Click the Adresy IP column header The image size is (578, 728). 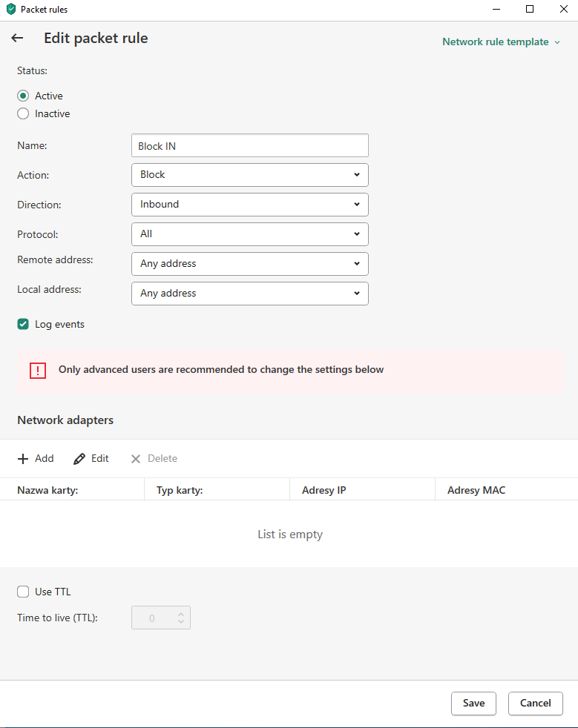pyautogui.click(x=324, y=490)
